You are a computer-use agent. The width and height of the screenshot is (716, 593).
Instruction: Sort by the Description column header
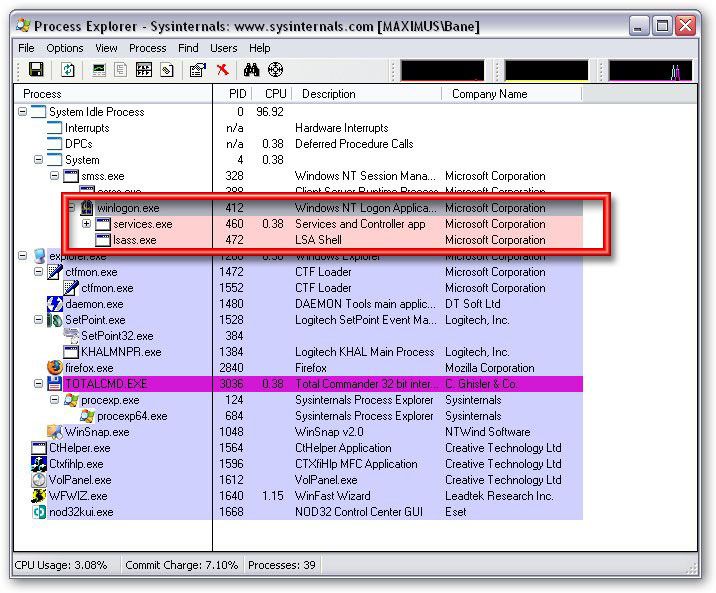[x=367, y=94]
